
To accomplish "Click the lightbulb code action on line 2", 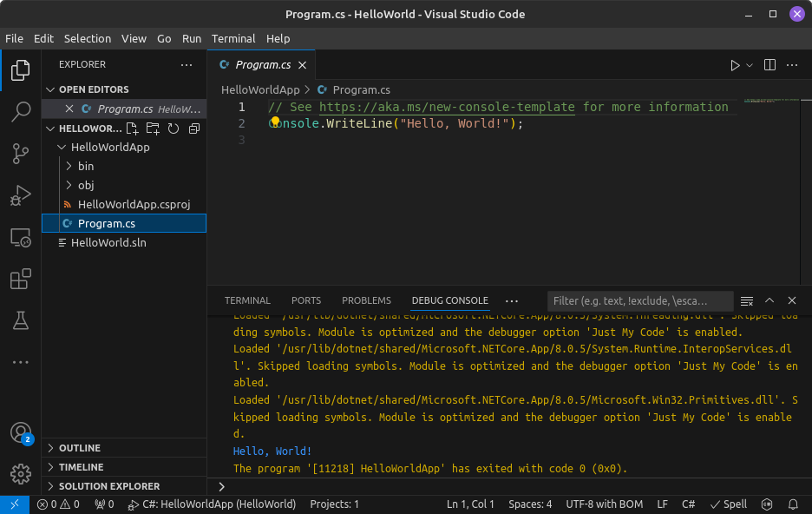I will (275, 122).
